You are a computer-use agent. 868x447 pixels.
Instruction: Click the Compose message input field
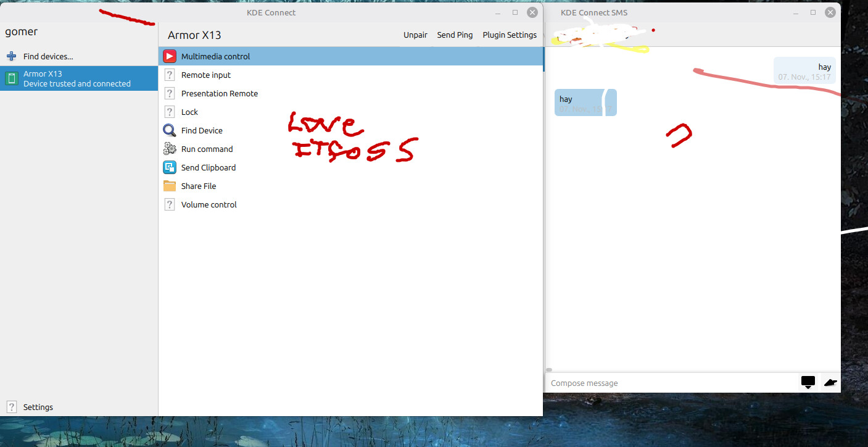669,383
